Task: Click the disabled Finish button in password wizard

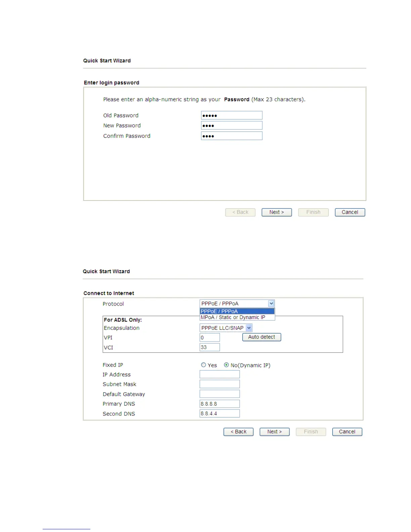Action: point(313,212)
